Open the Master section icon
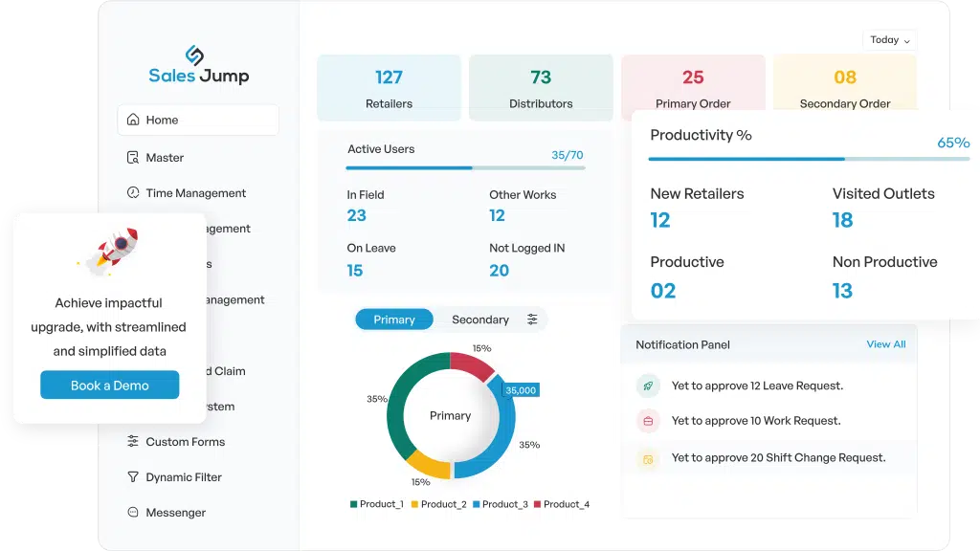Viewport: 980px width, 551px height. click(133, 158)
